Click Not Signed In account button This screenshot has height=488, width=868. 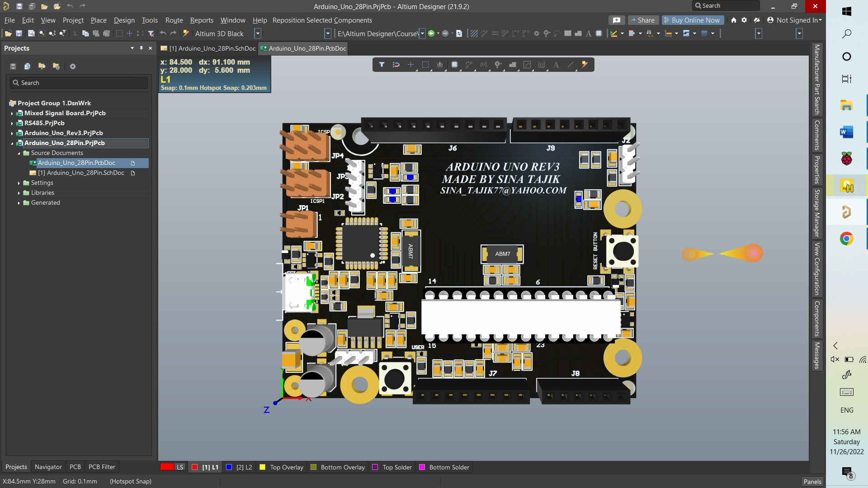coord(794,20)
